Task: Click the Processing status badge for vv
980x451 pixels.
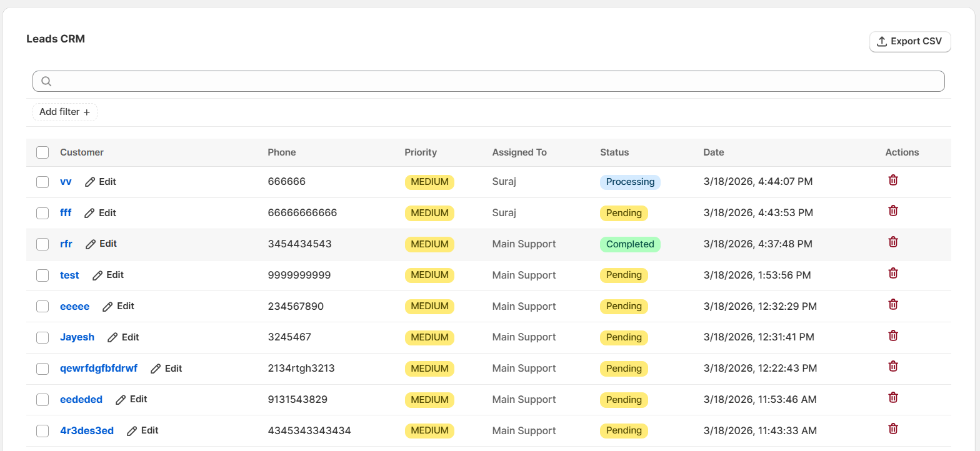Action: click(630, 182)
